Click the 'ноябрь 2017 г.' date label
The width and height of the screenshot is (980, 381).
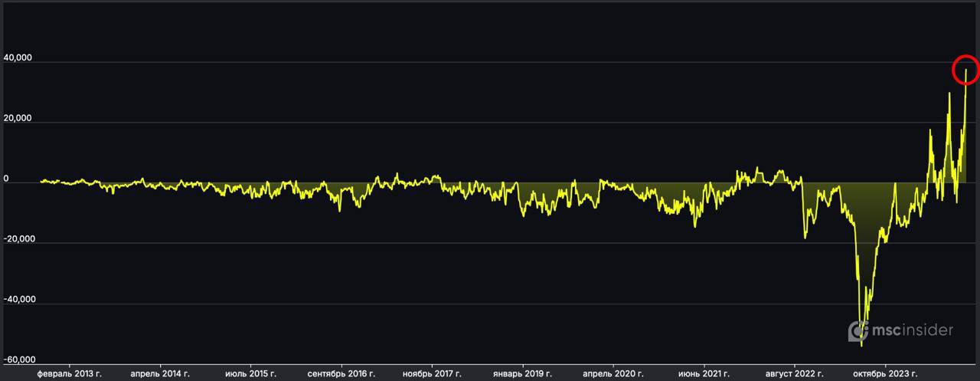[x=432, y=374]
